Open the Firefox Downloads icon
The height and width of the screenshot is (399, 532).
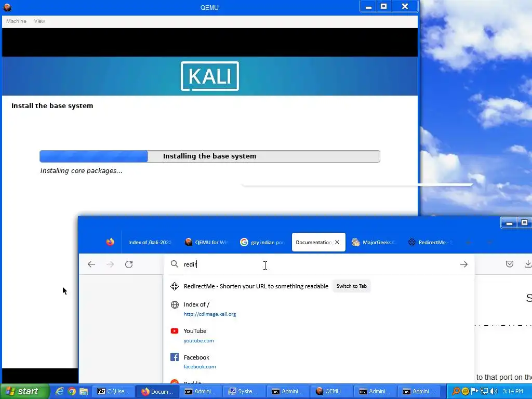(x=528, y=264)
